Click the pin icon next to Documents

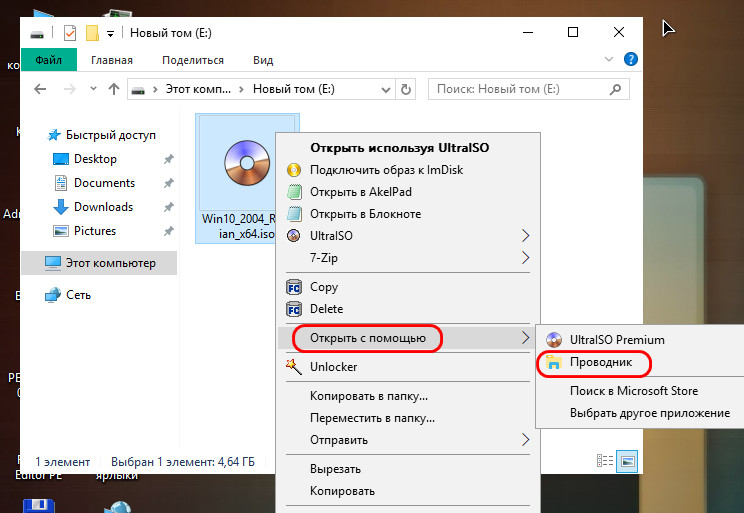pyautogui.click(x=168, y=183)
